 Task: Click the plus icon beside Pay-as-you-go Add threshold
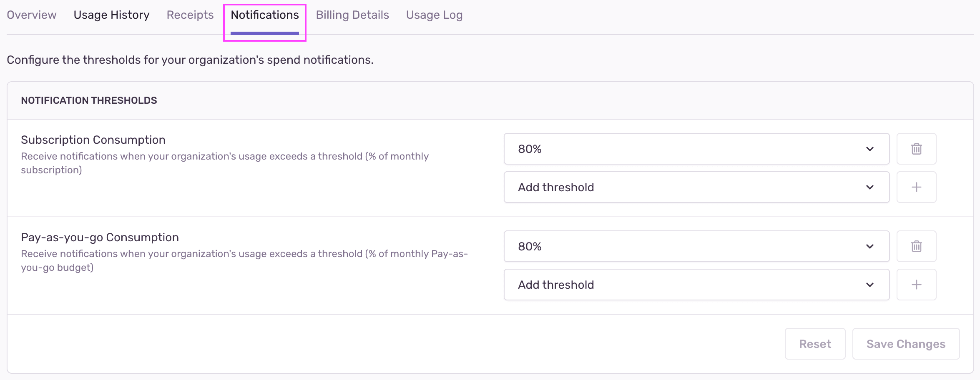[916, 285]
